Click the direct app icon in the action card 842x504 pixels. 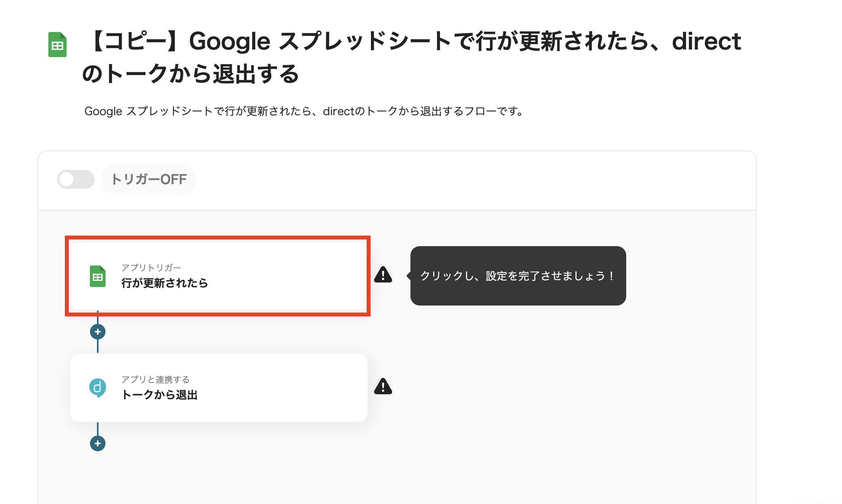[98, 388]
